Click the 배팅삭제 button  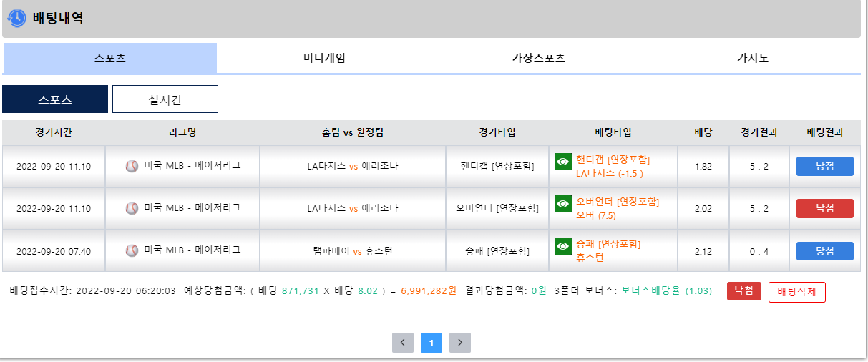797,292
